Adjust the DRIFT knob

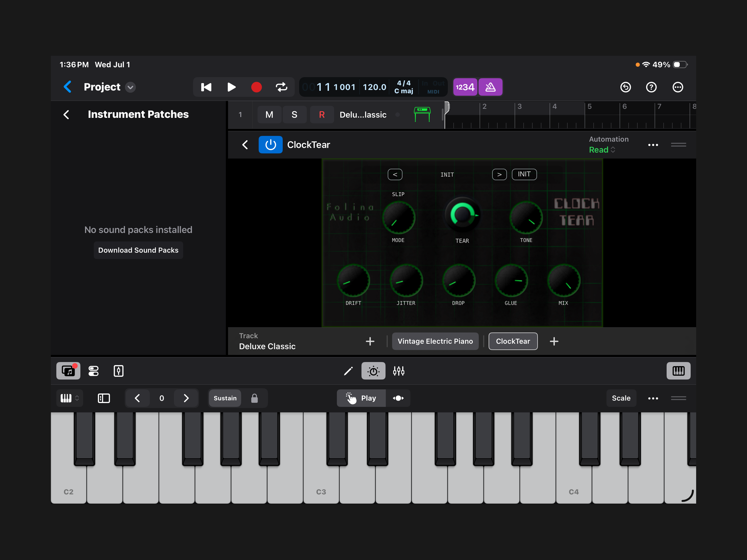tap(354, 280)
